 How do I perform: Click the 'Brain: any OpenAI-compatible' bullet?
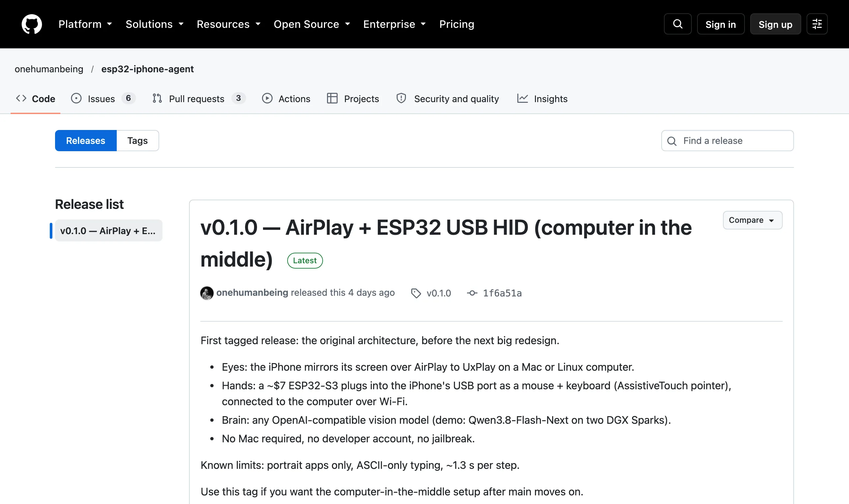[446, 420]
